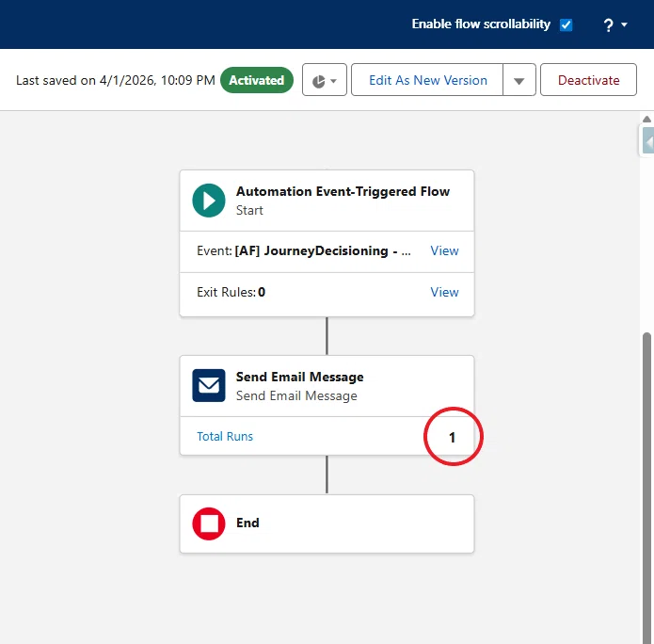Deactivate the flow
Viewport: 654px width, 644px height.
[588, 80]
